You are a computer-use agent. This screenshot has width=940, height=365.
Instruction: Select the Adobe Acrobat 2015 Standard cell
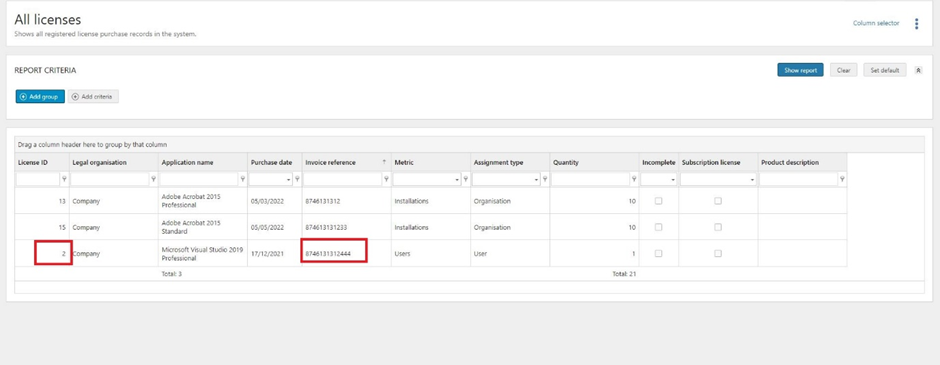(203, 227)
